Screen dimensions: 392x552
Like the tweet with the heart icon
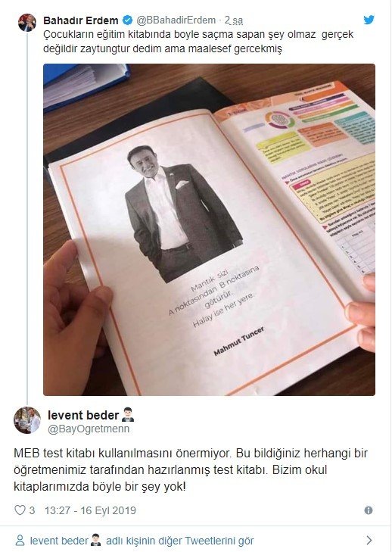click(x=20, y=510)
